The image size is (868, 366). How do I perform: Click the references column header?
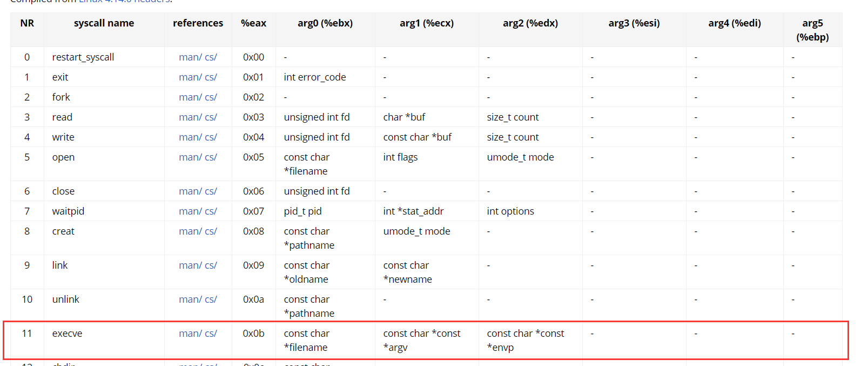[198, 23]
